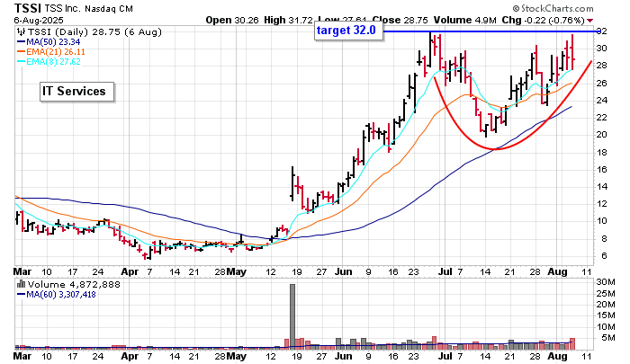
Task: Click the 'target 32.0' annotation label
Action: coord(348,31)
